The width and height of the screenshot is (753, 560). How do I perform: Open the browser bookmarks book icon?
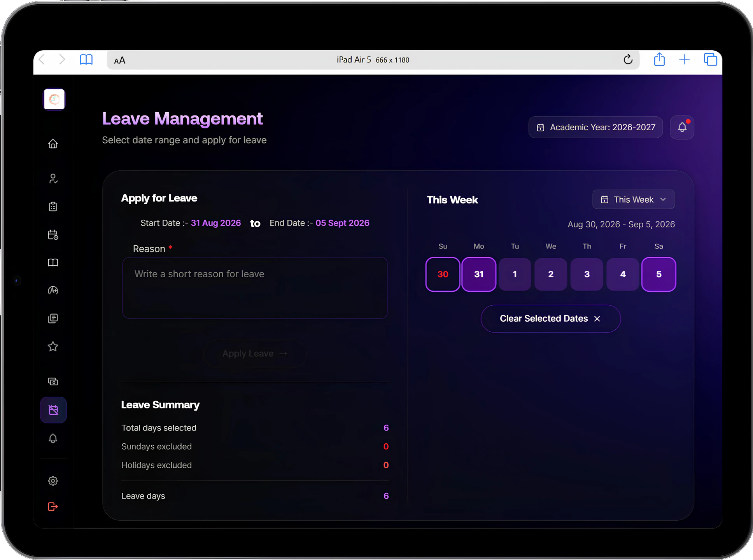(86, 59)
